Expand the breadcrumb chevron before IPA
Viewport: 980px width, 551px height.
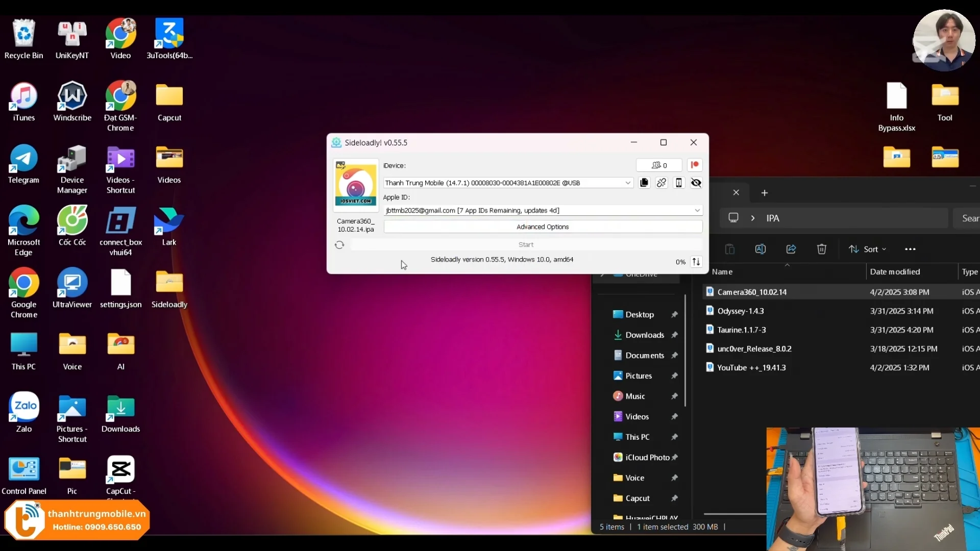[x=753, y=218]
